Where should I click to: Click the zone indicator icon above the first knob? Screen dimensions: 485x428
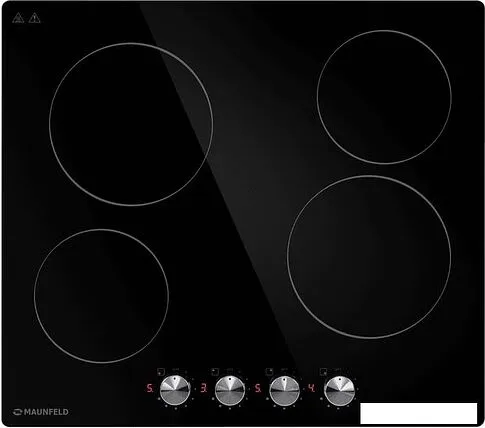[161, 371]
